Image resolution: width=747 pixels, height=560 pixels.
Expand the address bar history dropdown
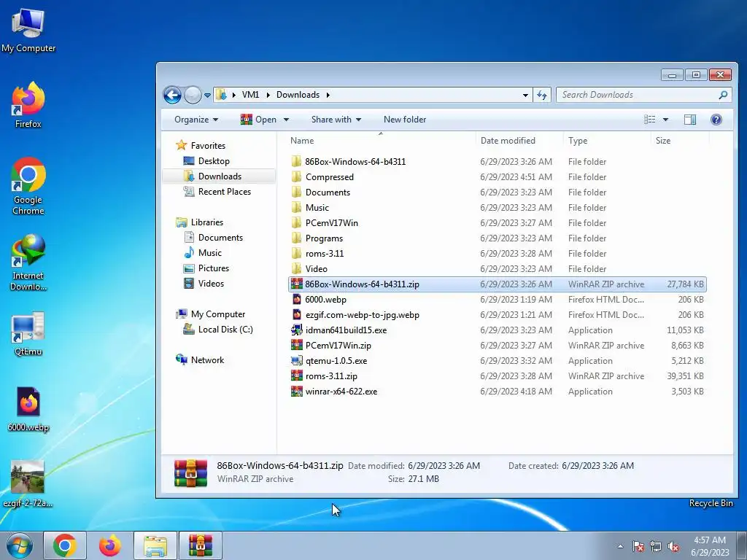click(525, 95)
